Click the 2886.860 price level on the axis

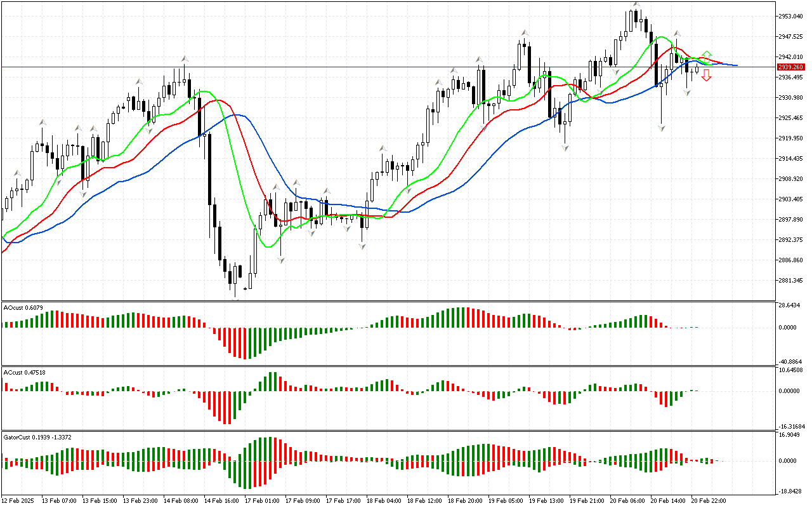click(792, 260)
